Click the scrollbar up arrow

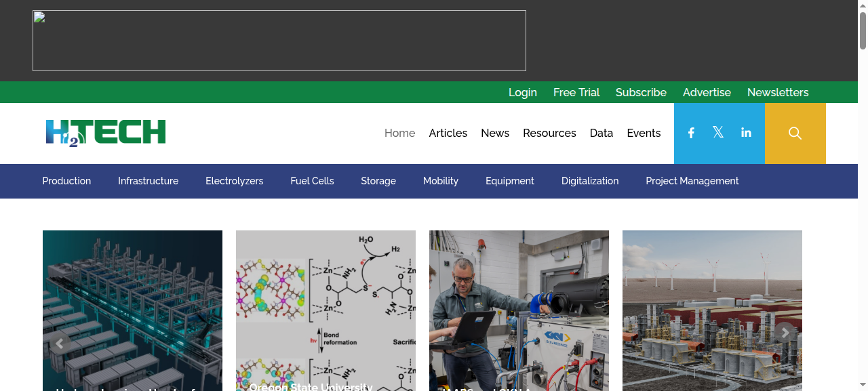coord(863,5)
